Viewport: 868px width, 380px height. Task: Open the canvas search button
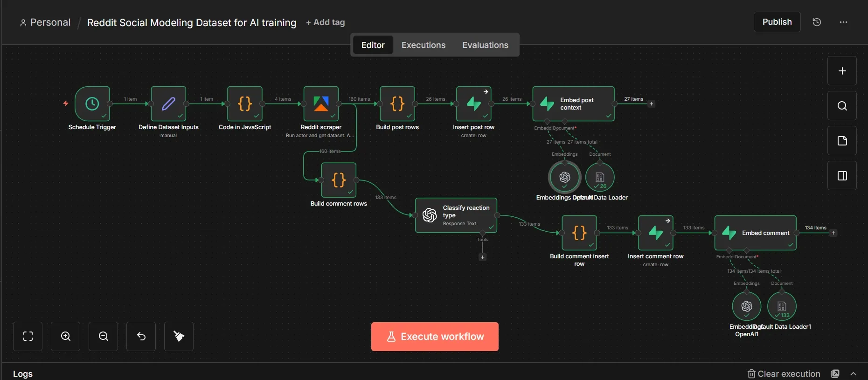coord(842,106)
